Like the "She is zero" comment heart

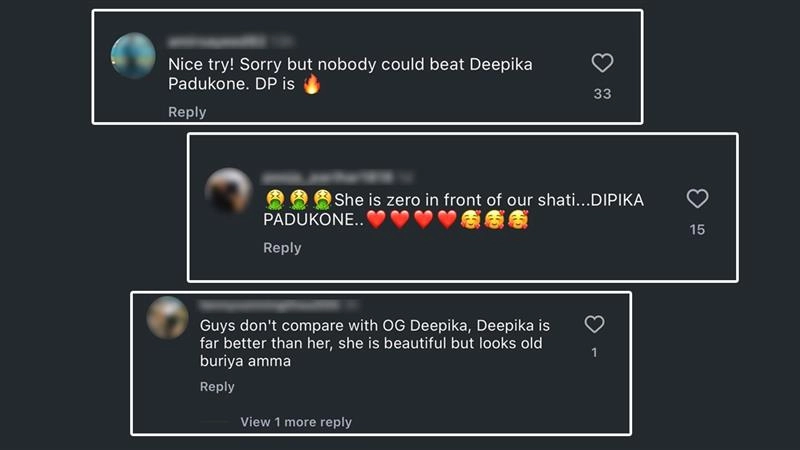(x=697, y=198)
